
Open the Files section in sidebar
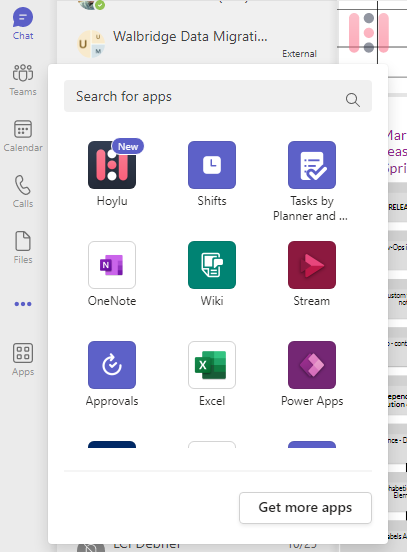[23, 248]
